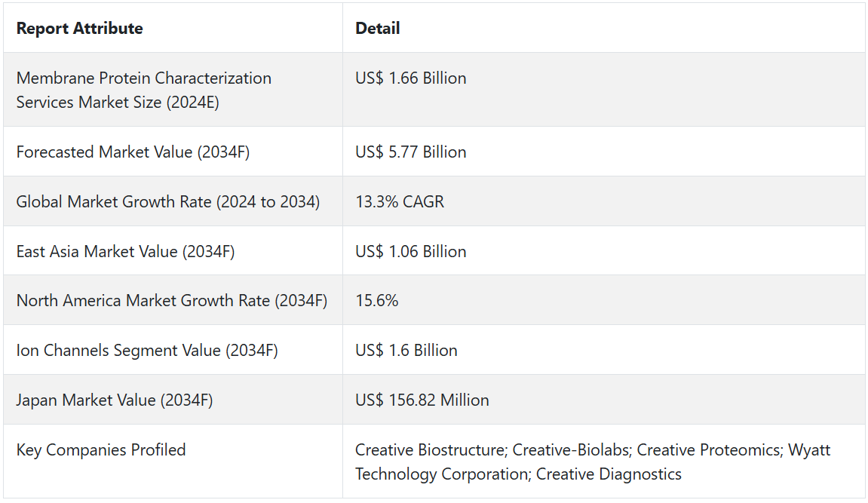This screenshot has width=868, height=503.
Task: Click the US$ 1.66 Billion value
Action: pos(410,78)
